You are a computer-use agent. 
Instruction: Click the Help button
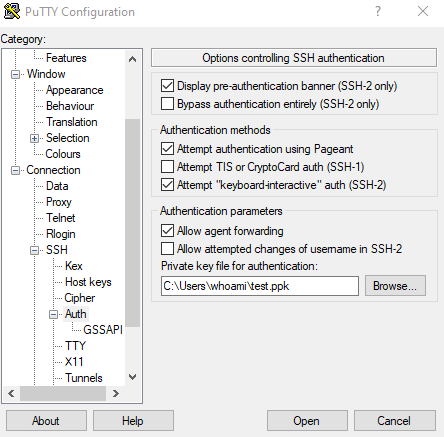pos(133,421)
